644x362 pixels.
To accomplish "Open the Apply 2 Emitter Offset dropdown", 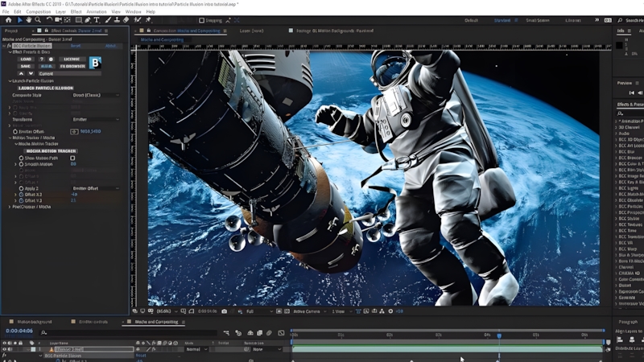I will click(x=96, y=188).
